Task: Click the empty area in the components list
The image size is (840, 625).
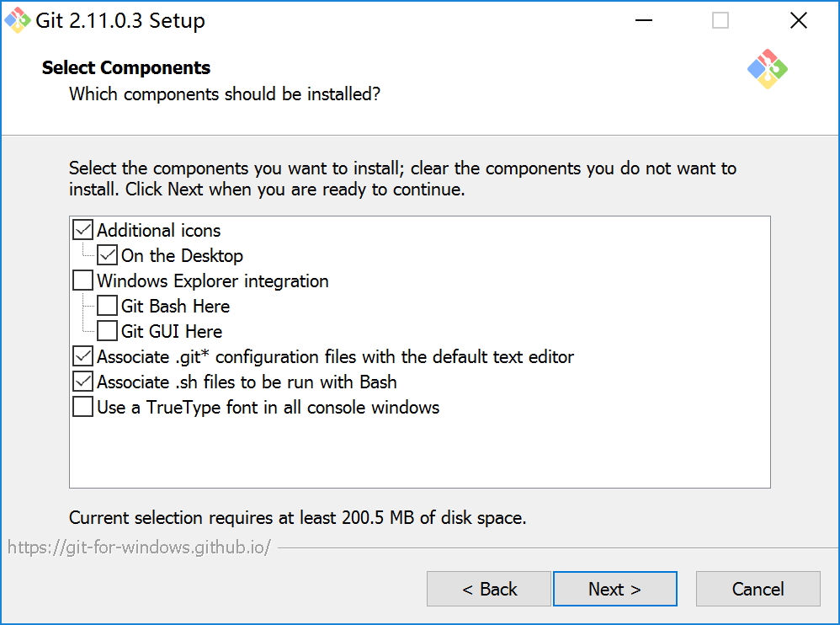Action: pyautogui.click(x=421, y=455)
